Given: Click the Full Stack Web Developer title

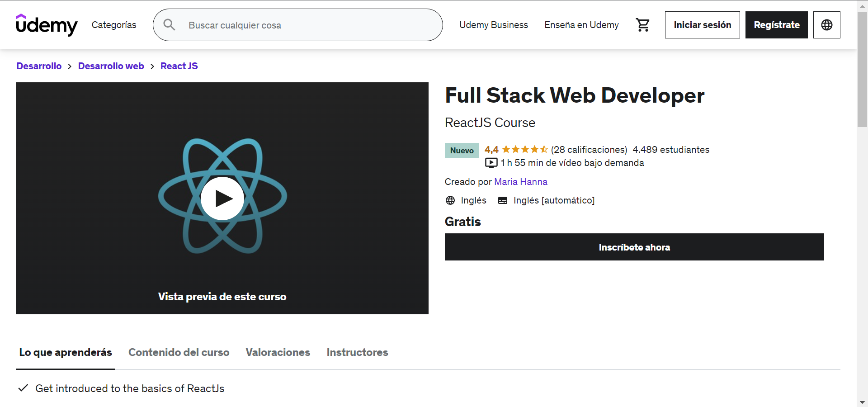Looking at the screenshot, I should pyautogui.click(x=575, y=95).
